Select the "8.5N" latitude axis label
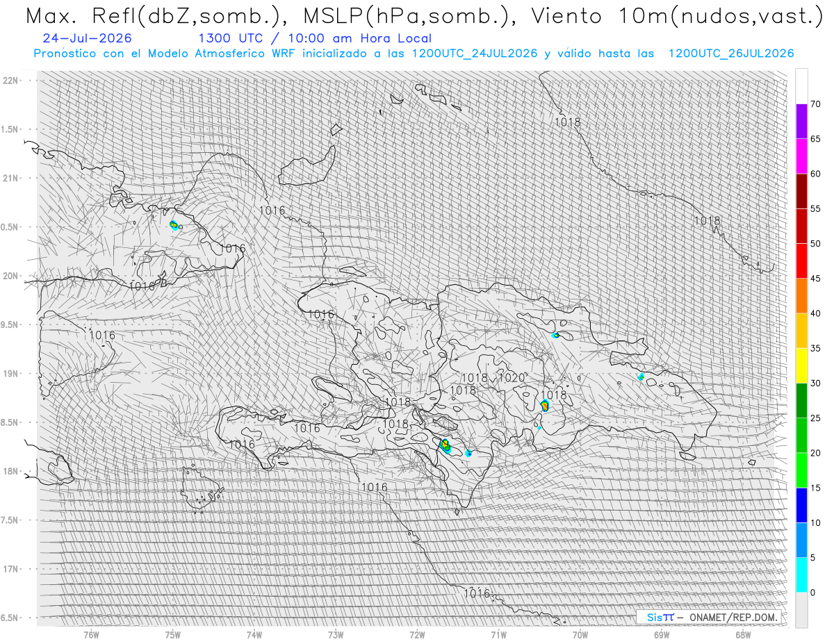The image size is (834, 644). point(10,422)
